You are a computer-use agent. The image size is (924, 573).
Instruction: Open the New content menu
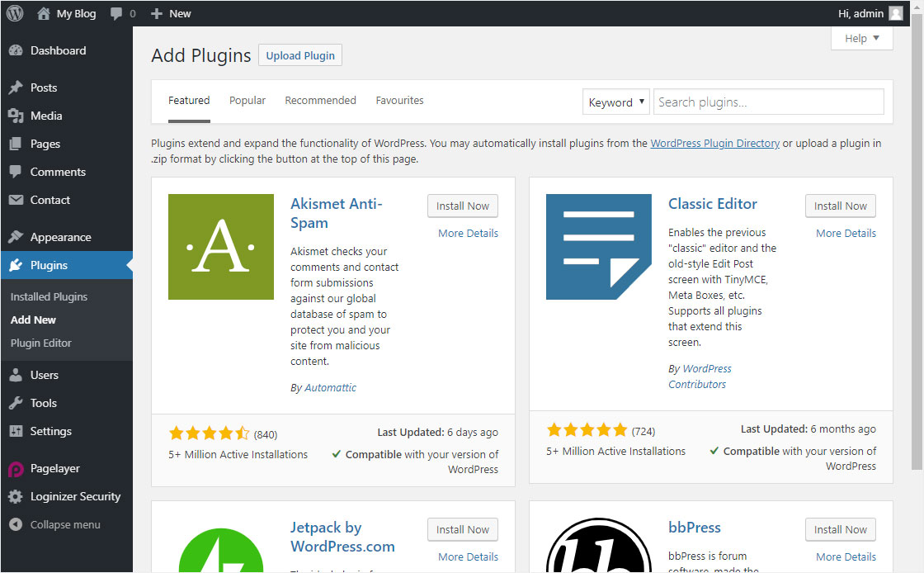pos(171,13)
